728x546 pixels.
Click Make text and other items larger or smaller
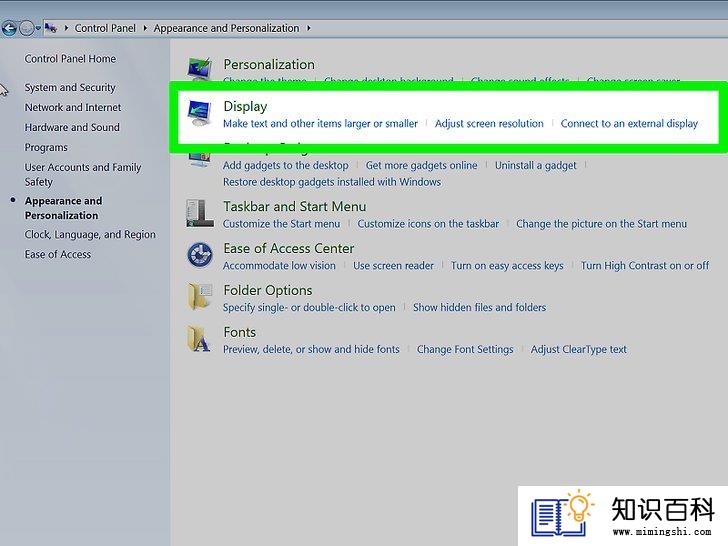point(320,124)
